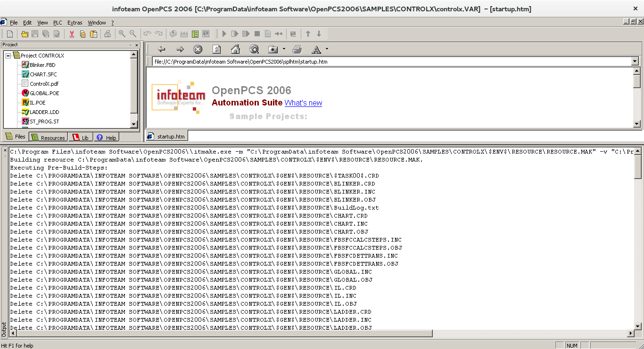Click browser pane scroll down arrow
Viewport: 644px width, 349px height.
coord(637,124)
